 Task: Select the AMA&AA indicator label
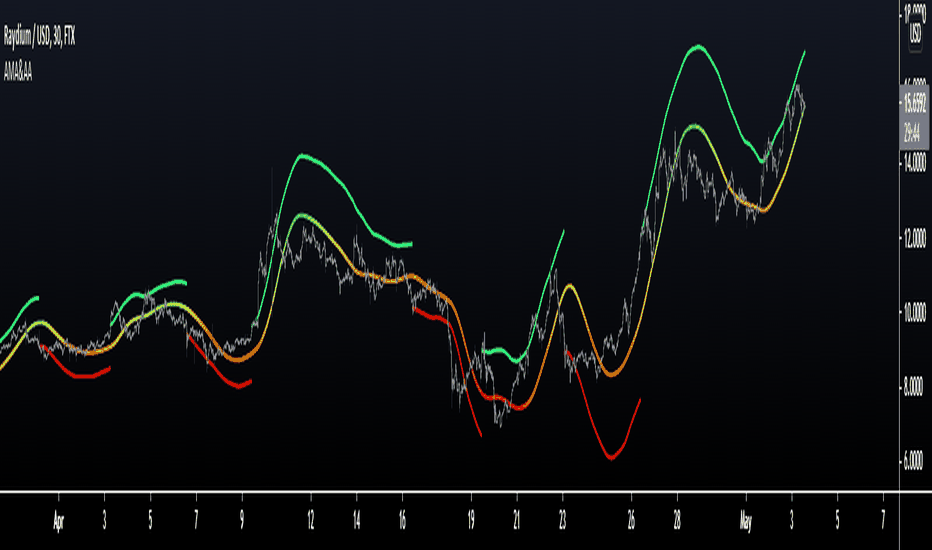(x=18, y=73)
